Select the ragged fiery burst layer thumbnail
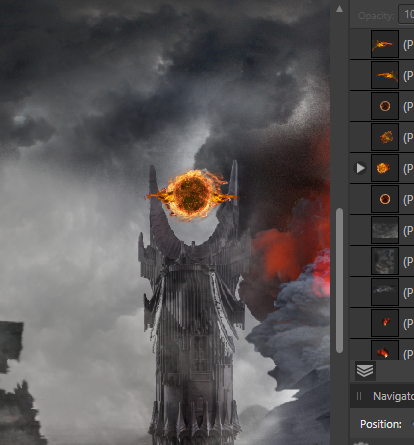 pyautogui.click(x=385, y=137)
